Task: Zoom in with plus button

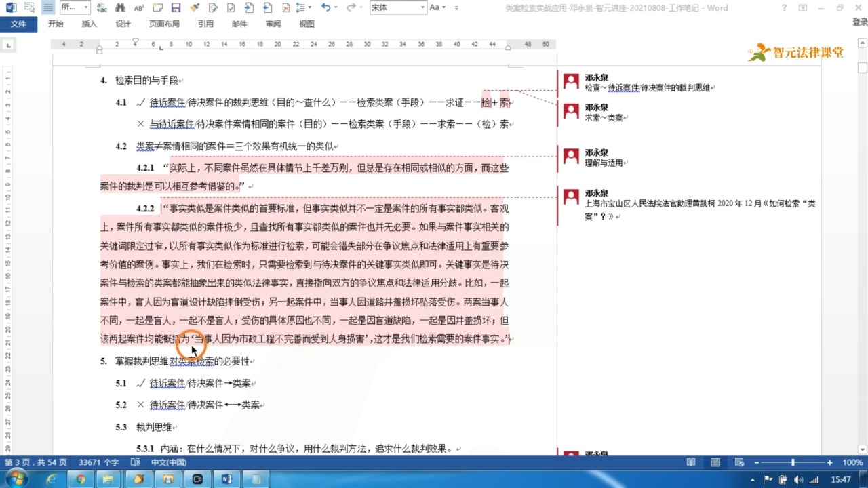Action: tap(830, 462)
